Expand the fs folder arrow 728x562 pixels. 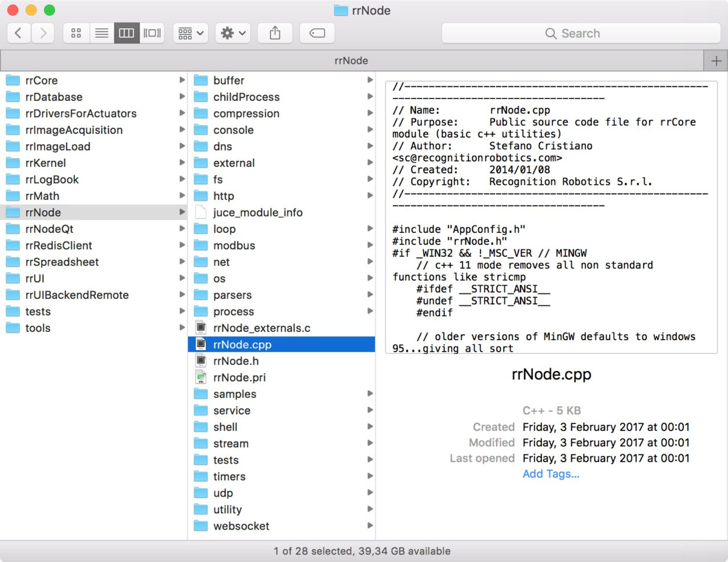[x=370, y=179]
